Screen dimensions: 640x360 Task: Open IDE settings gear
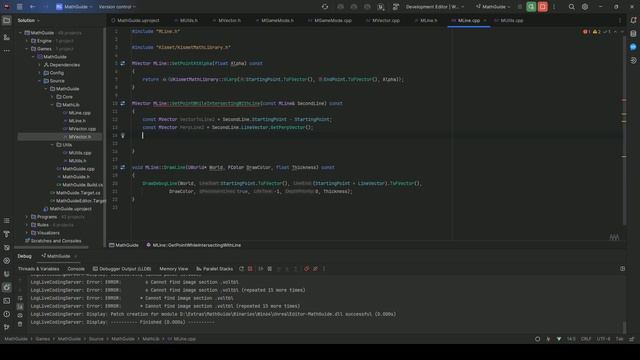tap(585, 7)
